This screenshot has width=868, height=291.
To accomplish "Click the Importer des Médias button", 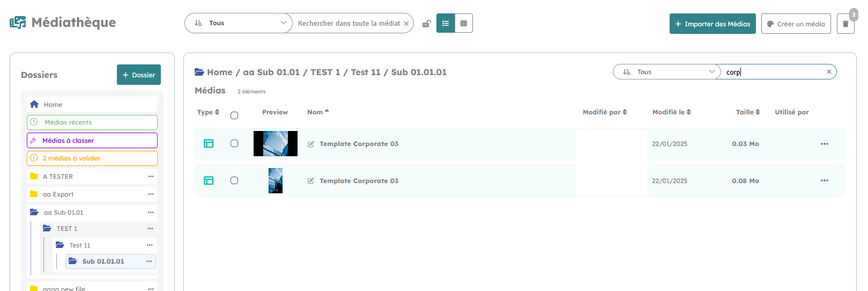I will 712,24.
